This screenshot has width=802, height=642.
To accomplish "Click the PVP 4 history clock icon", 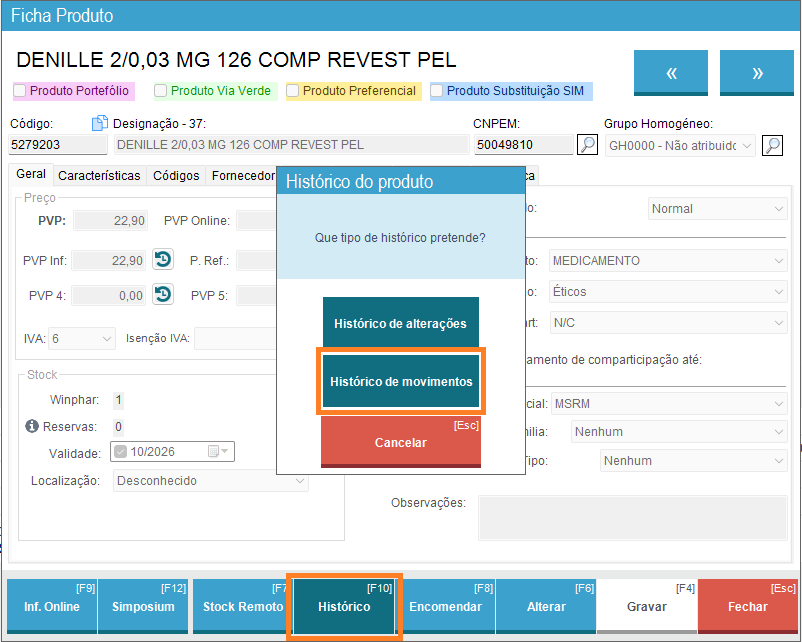I will pos(163,294).
